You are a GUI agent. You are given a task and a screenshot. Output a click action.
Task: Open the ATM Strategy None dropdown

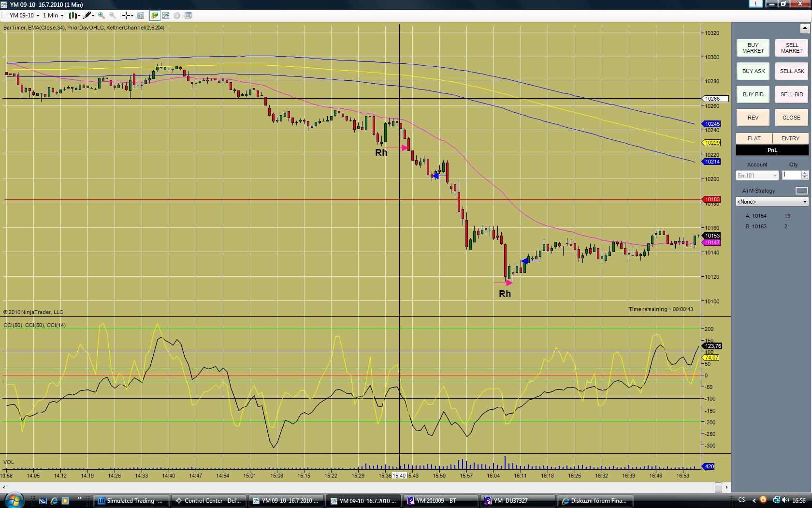tap(772, 201)
